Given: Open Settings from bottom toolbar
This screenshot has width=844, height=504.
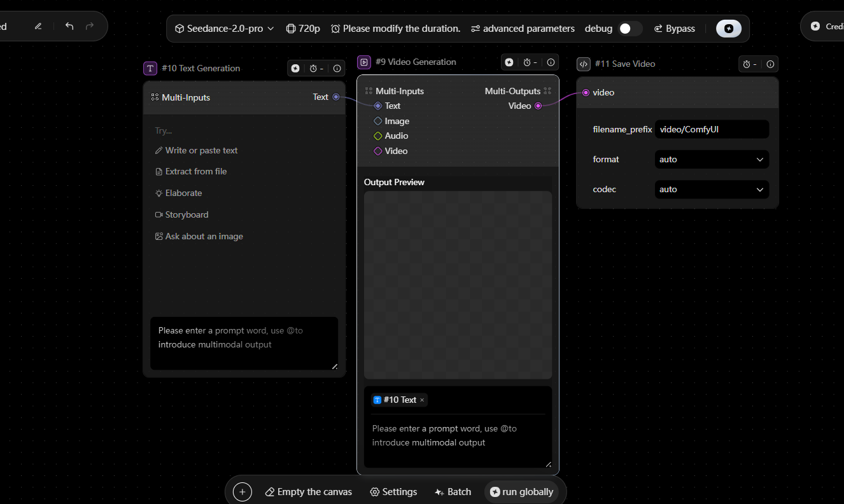Looking at the screenshot, I should (393, 492).
